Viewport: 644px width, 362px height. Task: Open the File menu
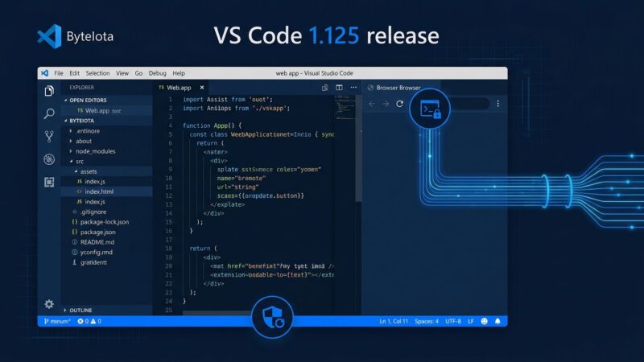tap(59, 73)
